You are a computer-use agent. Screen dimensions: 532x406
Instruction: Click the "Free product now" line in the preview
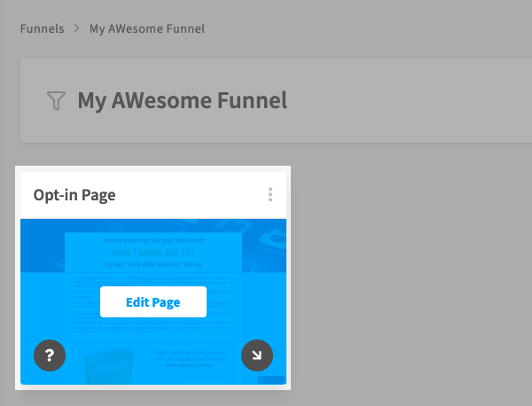point(188,364)
